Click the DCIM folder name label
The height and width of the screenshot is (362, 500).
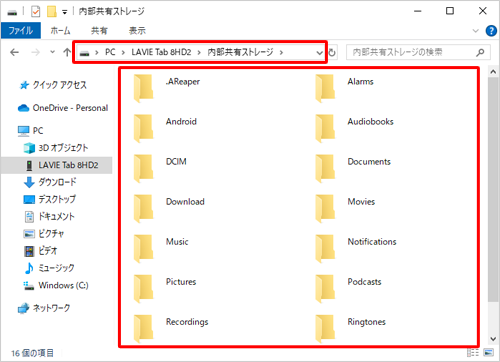click(176, 162)
